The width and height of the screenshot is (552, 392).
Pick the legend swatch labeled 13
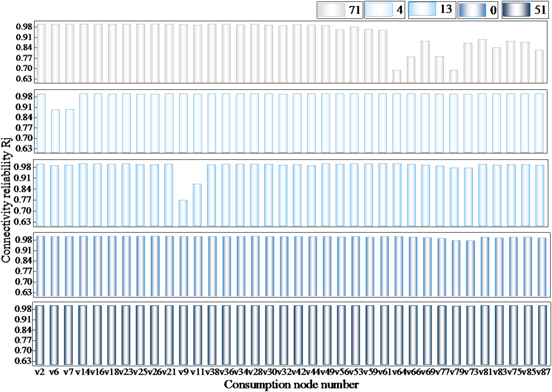coord(422,9)
